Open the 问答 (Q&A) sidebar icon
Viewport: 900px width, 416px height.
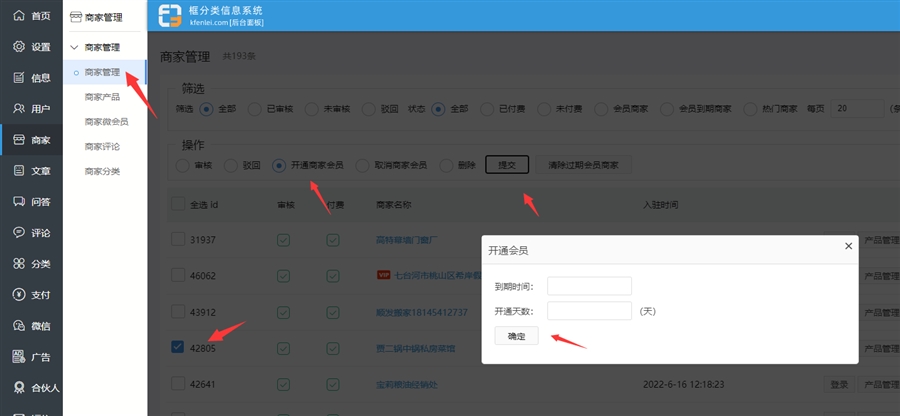[x=19, y=202]
